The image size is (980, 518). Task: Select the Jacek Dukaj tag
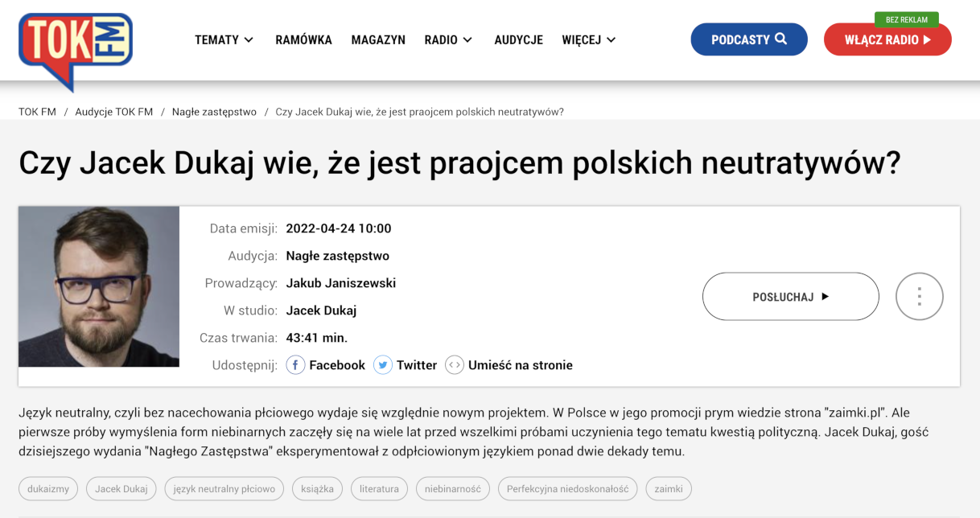click(x=121, y=488)
